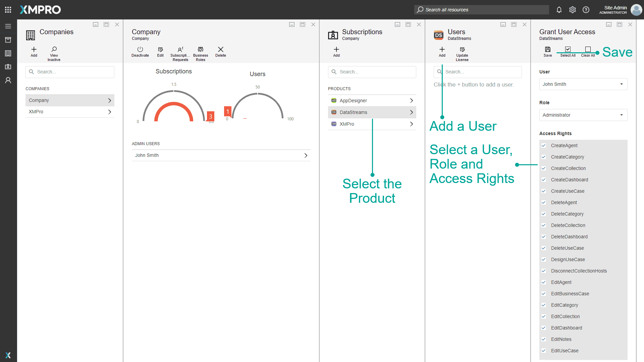The image size is (644, 362).
Task: Open Business Roles for the company
Action: [x=201, y=50]
